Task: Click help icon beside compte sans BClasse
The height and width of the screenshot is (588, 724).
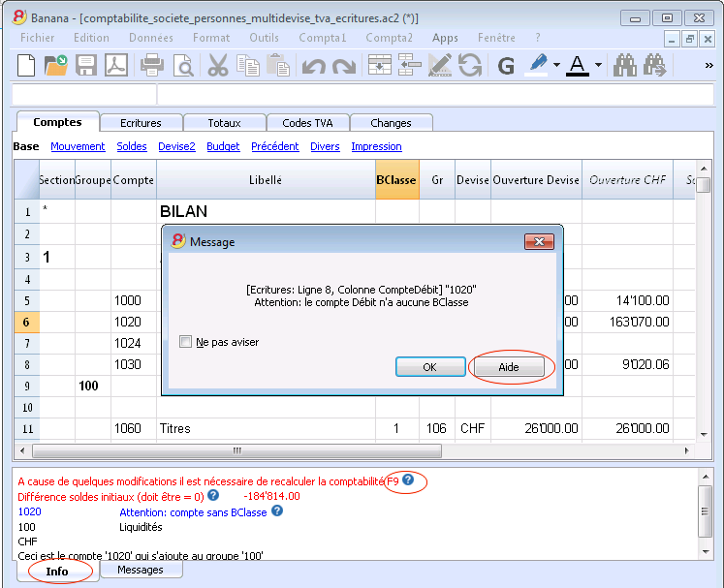Action: tap(277, 511)
